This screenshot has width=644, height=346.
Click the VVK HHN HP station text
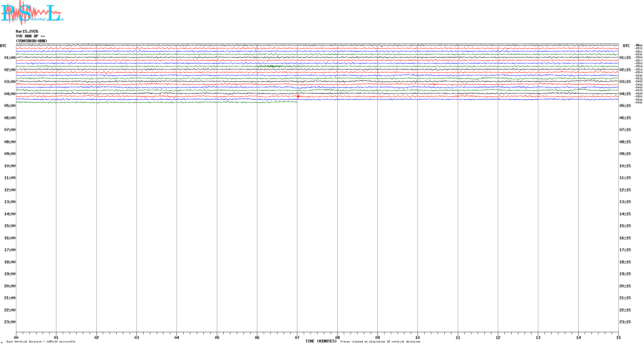point(30,36)
